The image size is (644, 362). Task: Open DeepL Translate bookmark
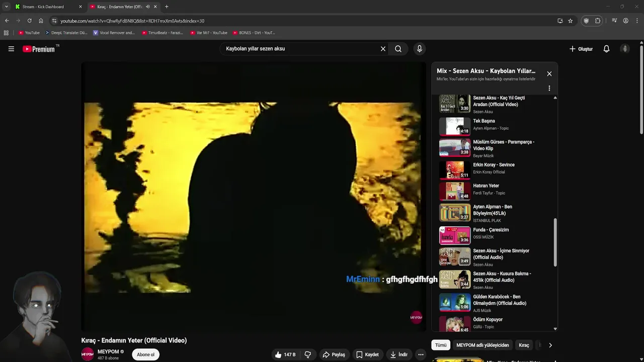pos(66,33)
